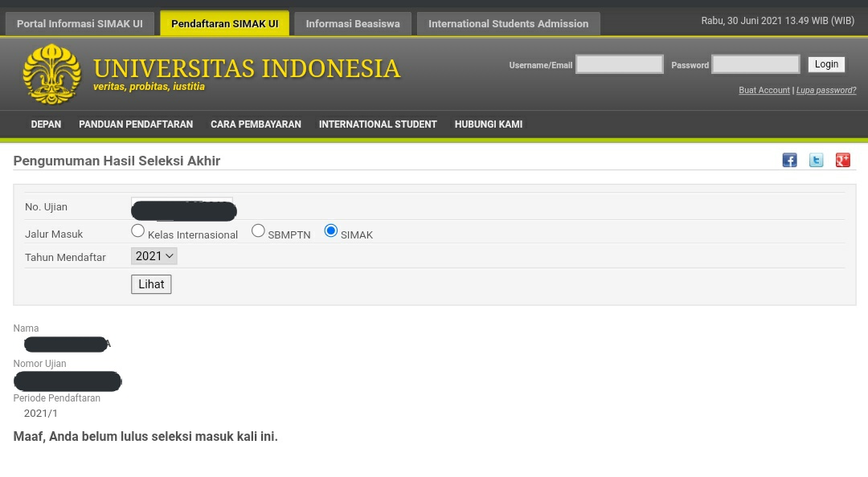
Task: Click the Google+ share icon
Action: 842,160
